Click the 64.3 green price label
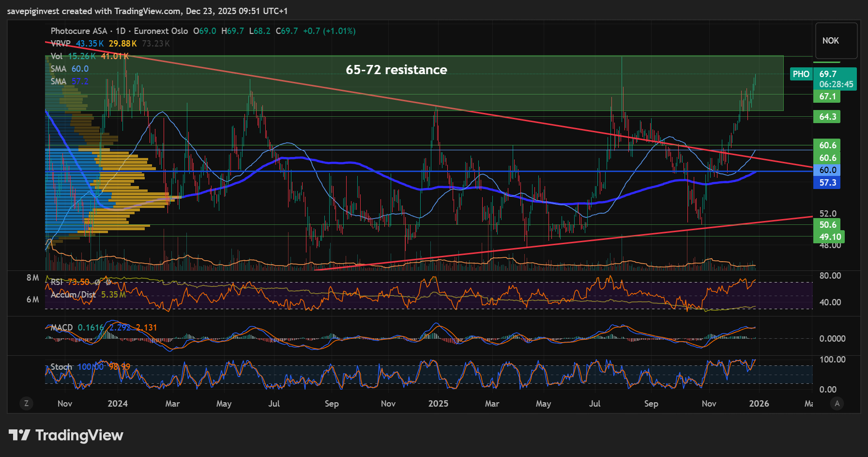Image resolution: width=868 pixels, height=457 pixels. coord(827,117)
